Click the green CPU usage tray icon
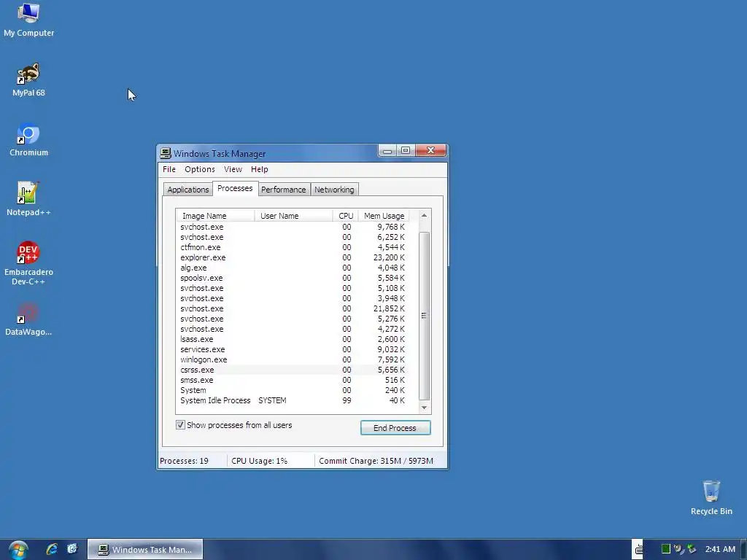This screenshot has height=560, width=747. point(666,549)
